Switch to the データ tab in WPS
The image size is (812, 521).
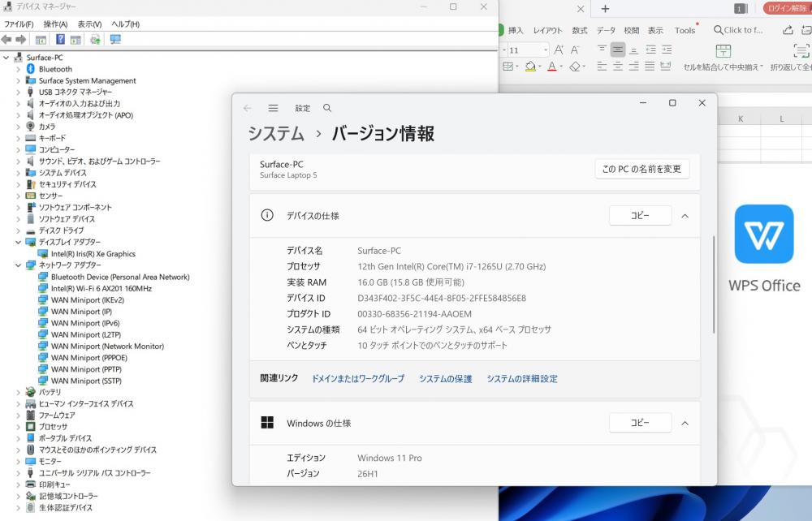[x=606, y=31]
